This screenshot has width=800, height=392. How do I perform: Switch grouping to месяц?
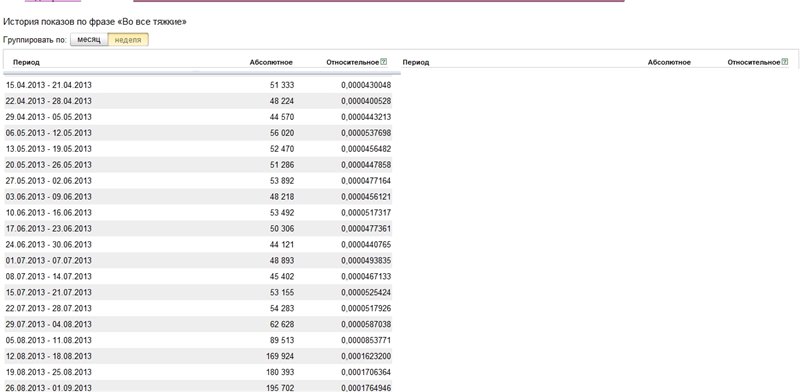89,40
